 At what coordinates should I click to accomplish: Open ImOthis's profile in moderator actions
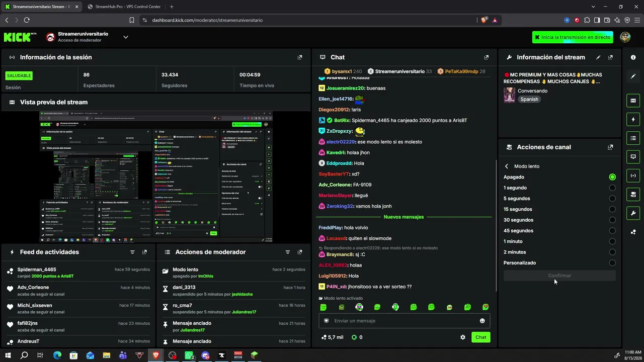click(206, 276)
